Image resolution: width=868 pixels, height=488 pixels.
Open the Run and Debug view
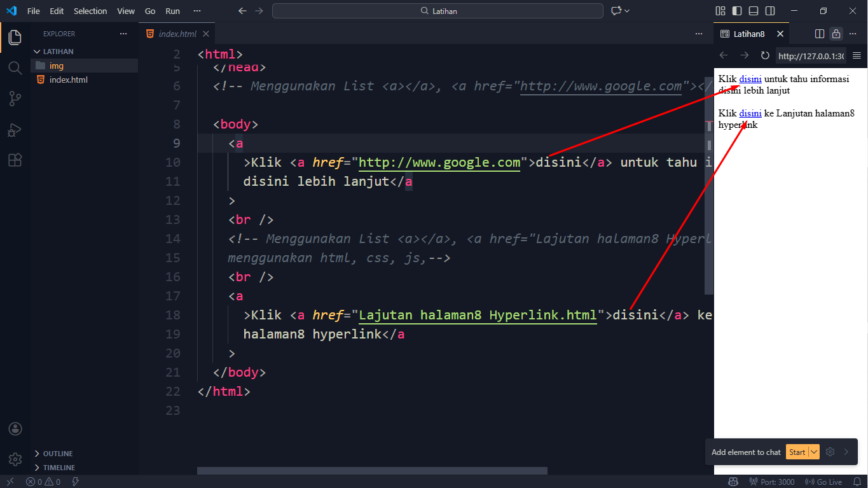tap(15, 130)
